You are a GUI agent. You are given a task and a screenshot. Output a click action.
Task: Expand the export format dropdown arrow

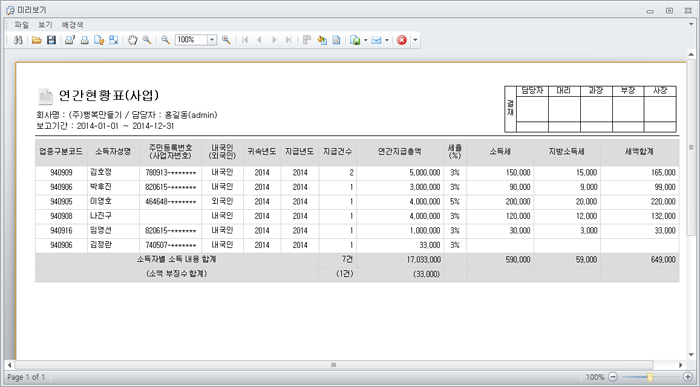click(366, 40)
